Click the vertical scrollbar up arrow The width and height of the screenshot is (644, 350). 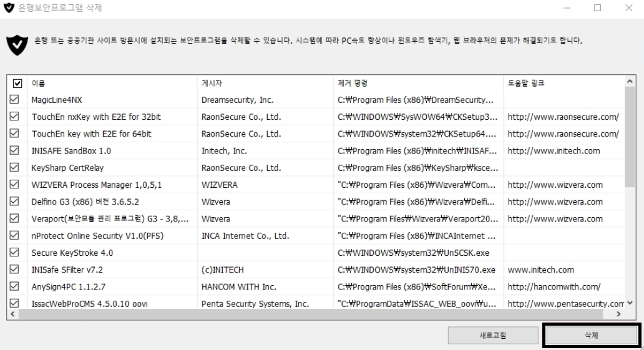pos(630,81)
